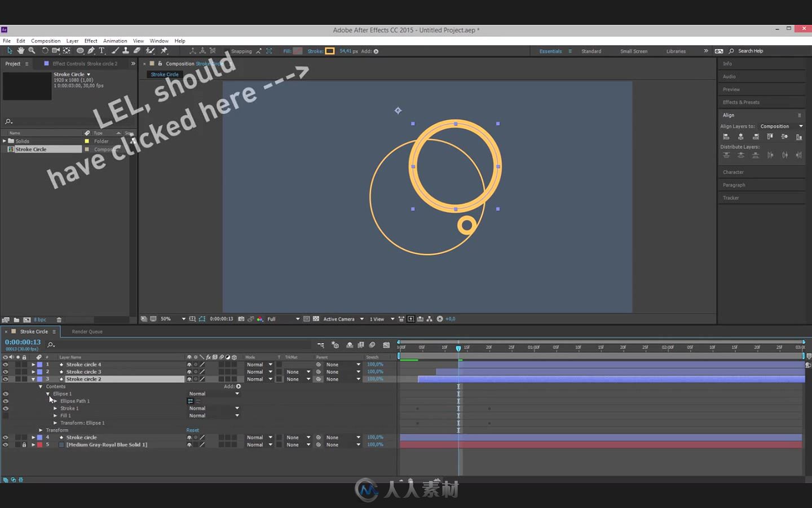812x508 pixels.
Task: Select the Roto Brush tool
Action: [x=151, y=51]
